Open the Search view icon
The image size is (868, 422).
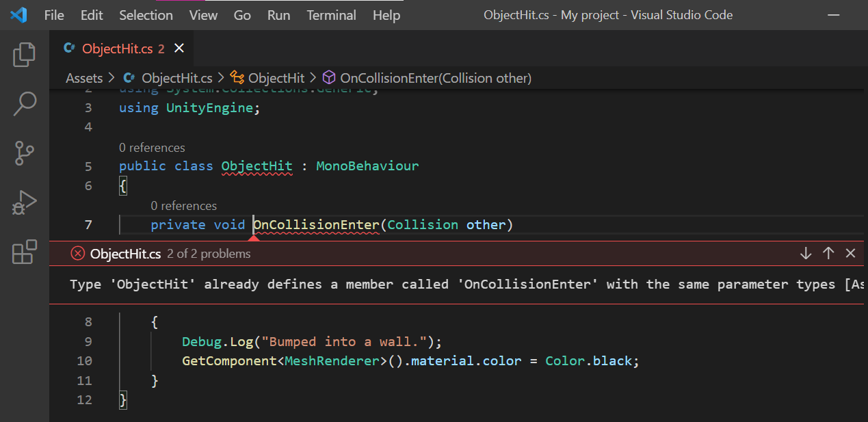click(25, 104)
